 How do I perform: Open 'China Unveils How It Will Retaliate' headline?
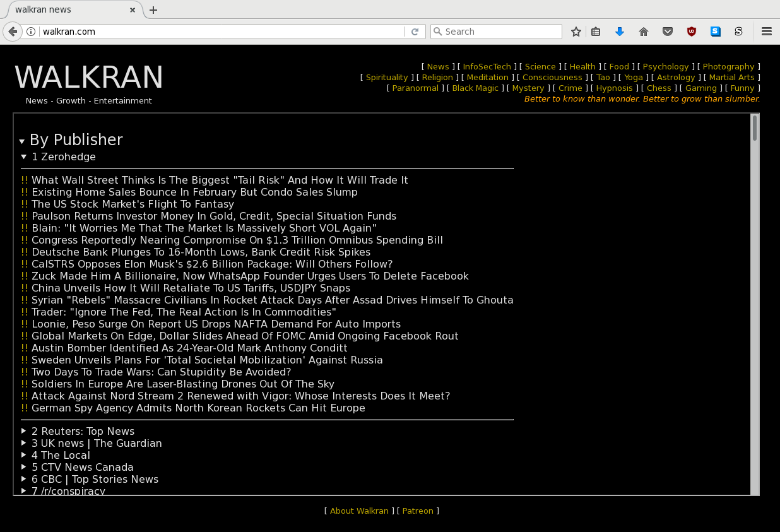pos(191,288)
